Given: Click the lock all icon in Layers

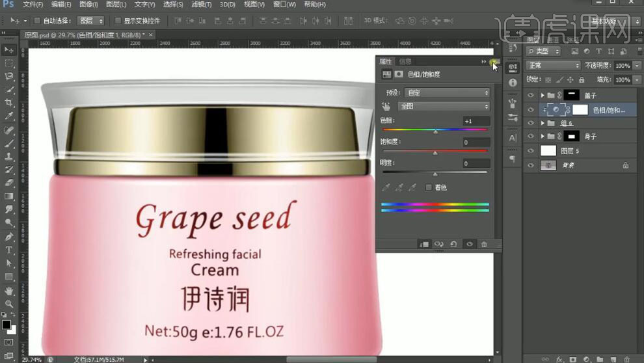Looking at the screenshot, I should 582,79.
